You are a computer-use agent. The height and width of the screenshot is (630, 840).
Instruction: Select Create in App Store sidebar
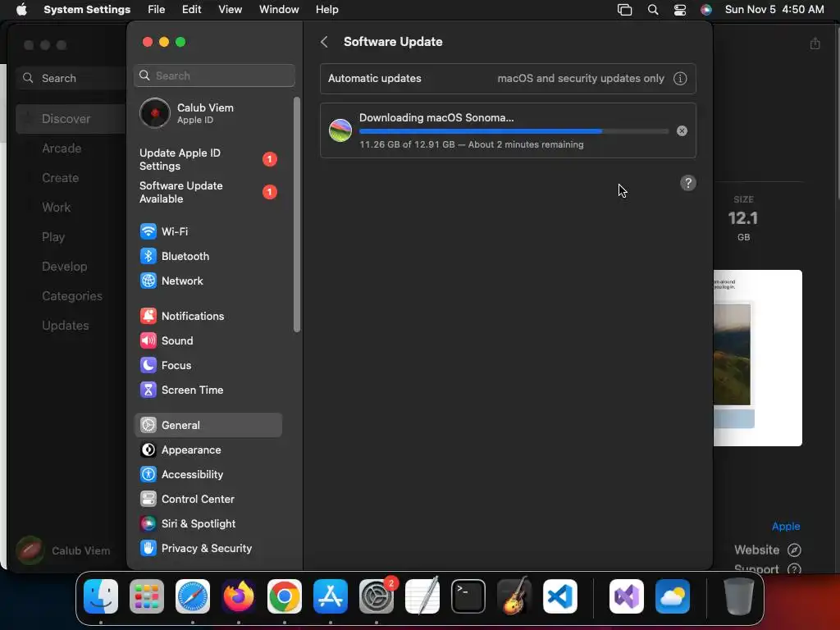(61, 178)
